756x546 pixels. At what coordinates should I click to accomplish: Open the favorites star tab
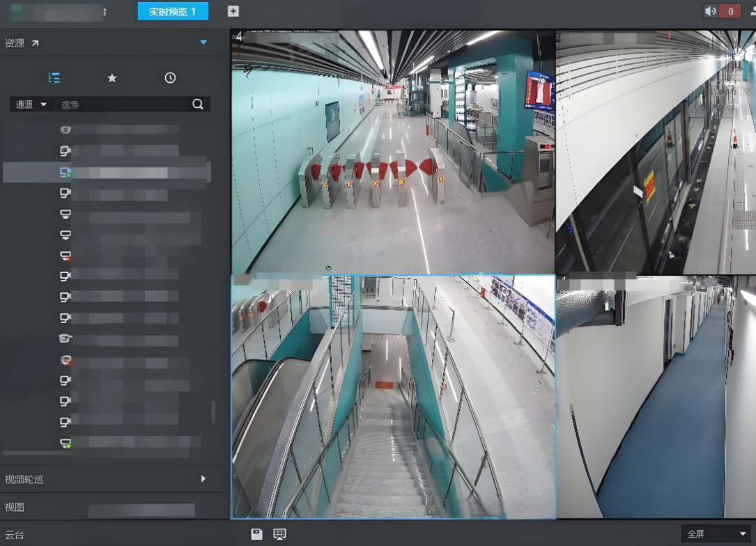tap(112, 78)
